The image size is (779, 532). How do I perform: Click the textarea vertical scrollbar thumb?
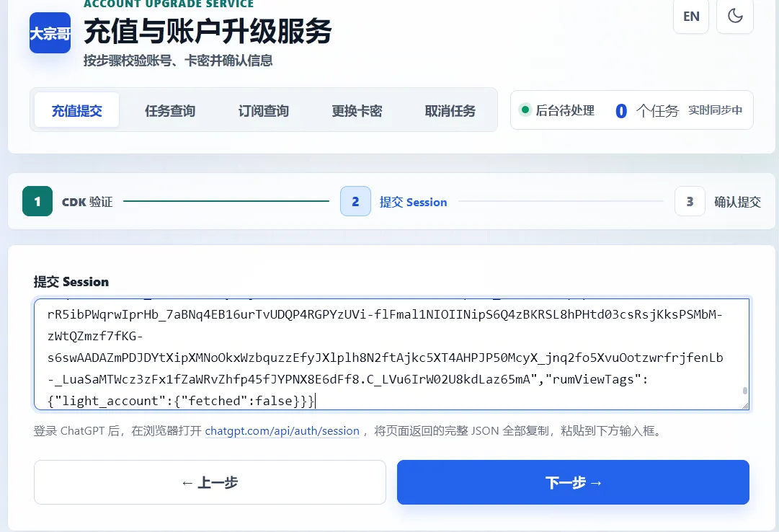point(744,391)
